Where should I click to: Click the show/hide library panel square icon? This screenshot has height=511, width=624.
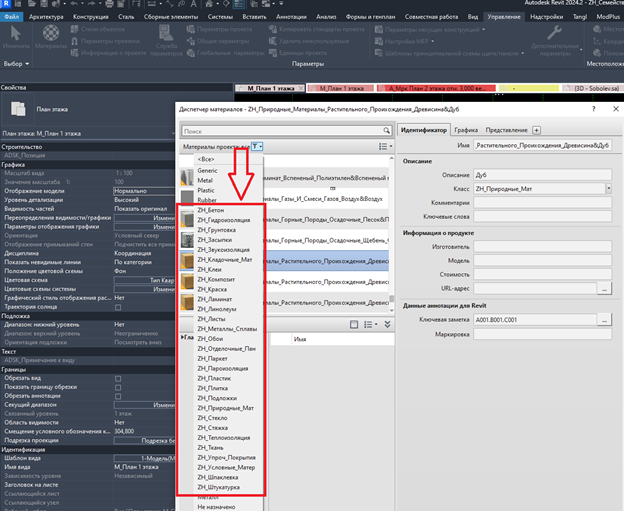click(354, 324)
